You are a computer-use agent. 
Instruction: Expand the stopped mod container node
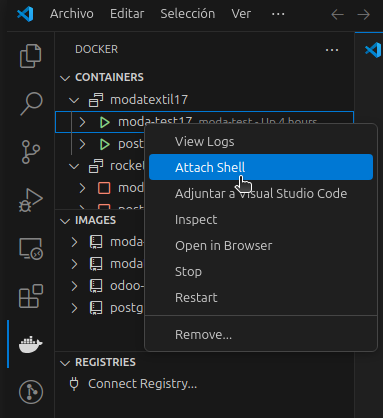click(x=82, y=188)
